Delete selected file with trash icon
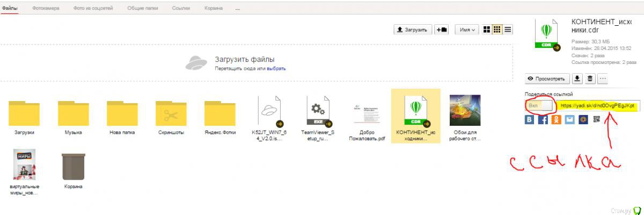This screenshot has width=644, height=215. [x=590, y=79]
